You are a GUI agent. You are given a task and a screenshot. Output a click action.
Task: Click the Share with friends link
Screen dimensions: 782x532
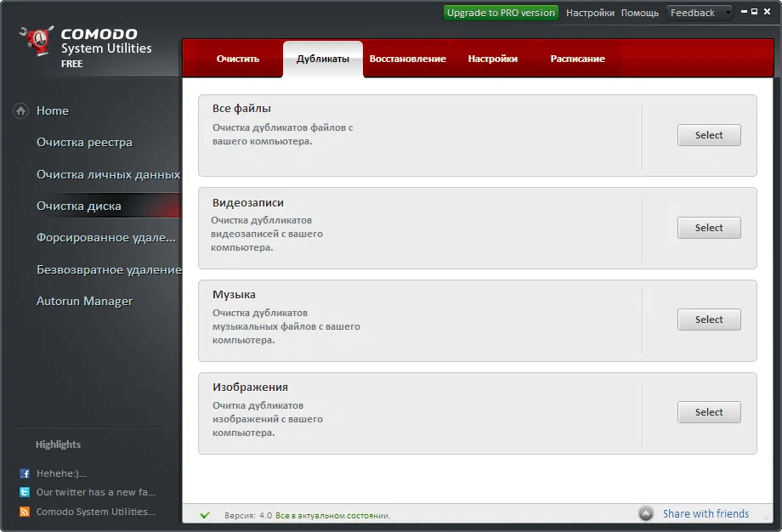(705, 513)
